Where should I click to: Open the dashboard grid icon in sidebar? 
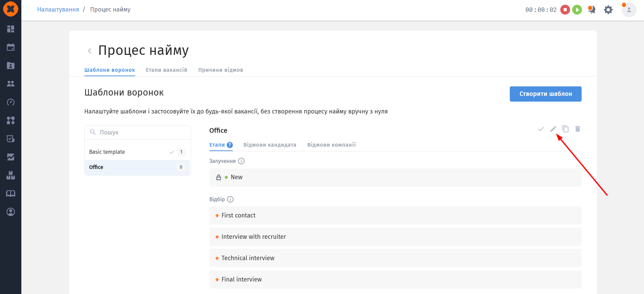[x=11, y=29]
